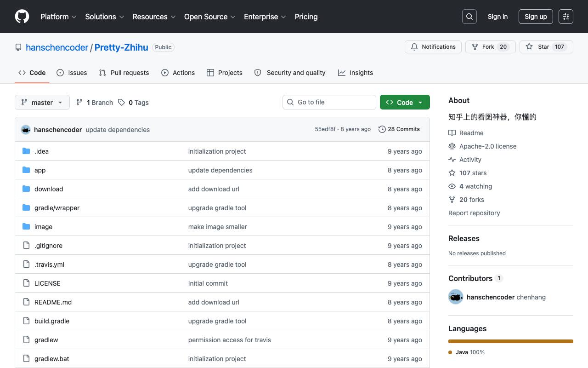Click the Notifications button
The image size is (588, 368).
433,47
